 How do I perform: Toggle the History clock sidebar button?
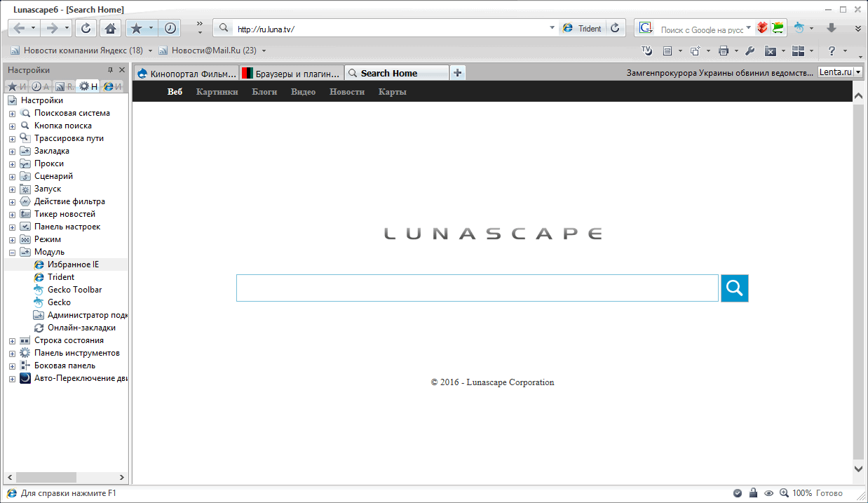[170, 28]
